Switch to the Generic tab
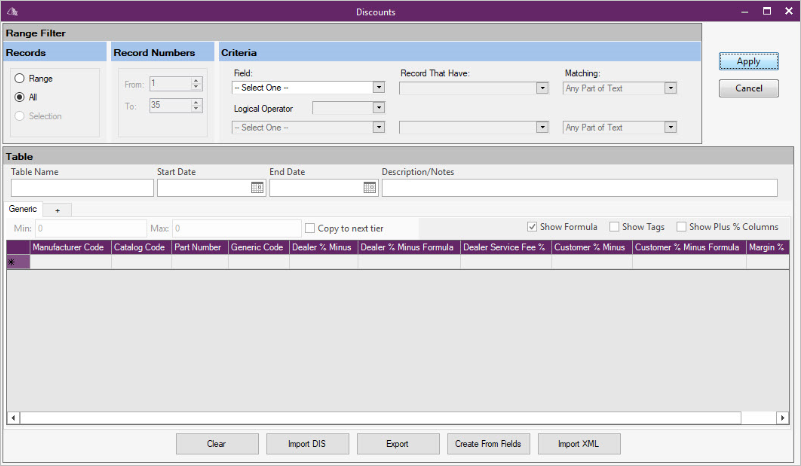This screenshot has width=801, height=466. coord(23,208)
